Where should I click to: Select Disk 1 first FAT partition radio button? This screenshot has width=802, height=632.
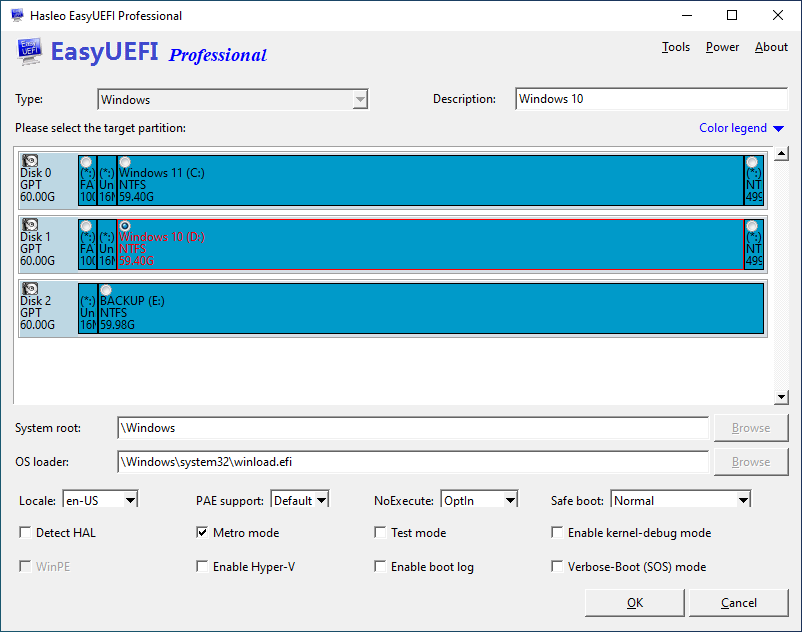86,226
